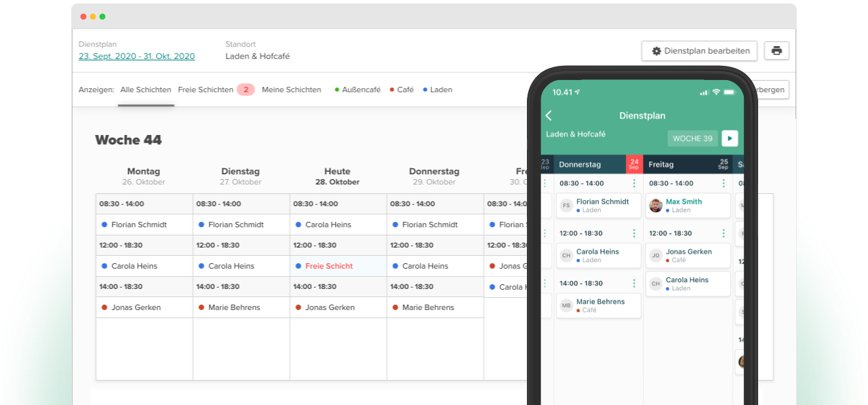Image resolution: width=868 pixels, height=405 pixels.
Task: Open the phone's Donnerstag 14:00 - 18:30 options menu
Action: tap(634, 284)
